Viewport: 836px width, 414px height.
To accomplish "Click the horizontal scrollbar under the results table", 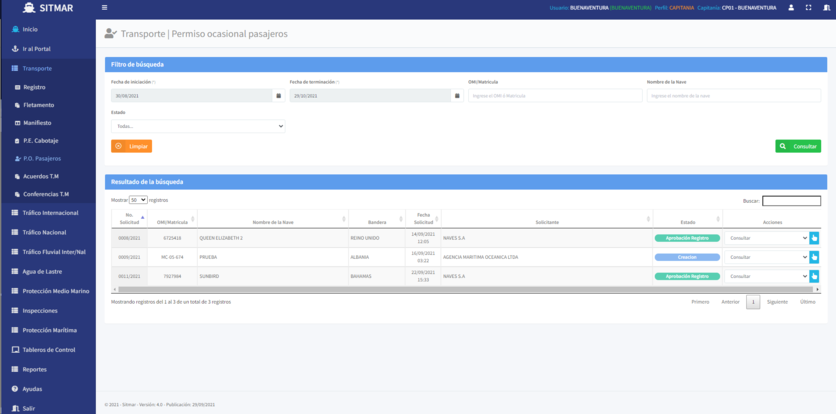I will coord(460,289).
